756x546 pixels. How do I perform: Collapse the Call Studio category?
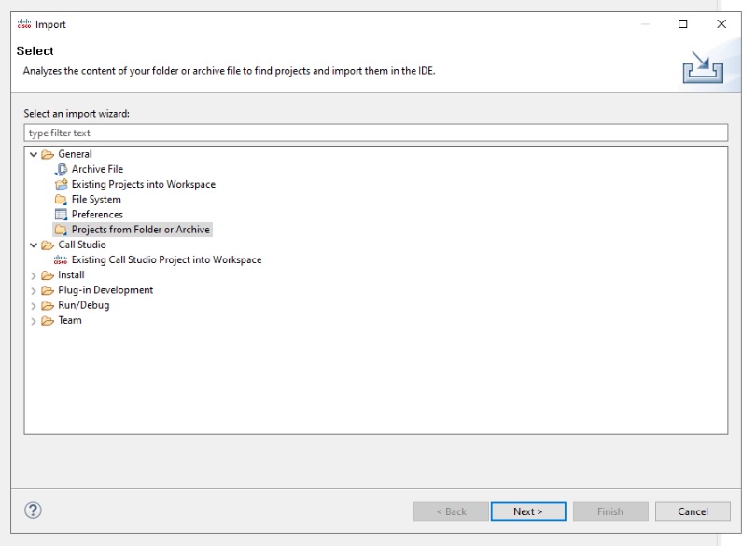[35, 245]
